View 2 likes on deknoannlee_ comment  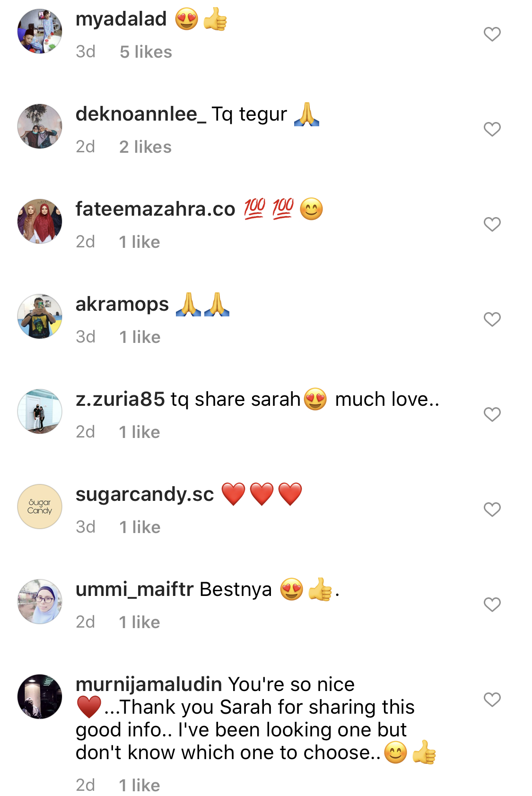coord(145,147)
